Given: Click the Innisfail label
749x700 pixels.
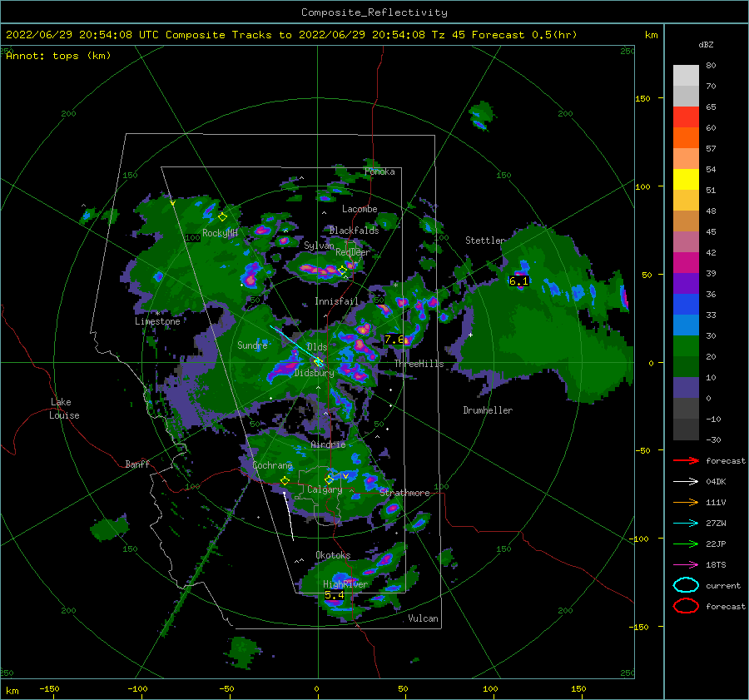Looking at the screenshot, I should 336,301.
